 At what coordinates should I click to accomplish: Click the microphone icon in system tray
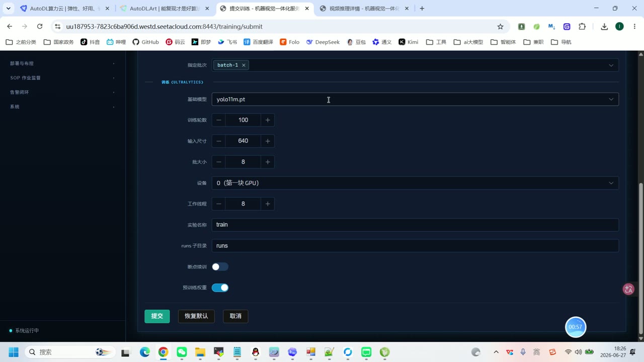pos(523,352)
